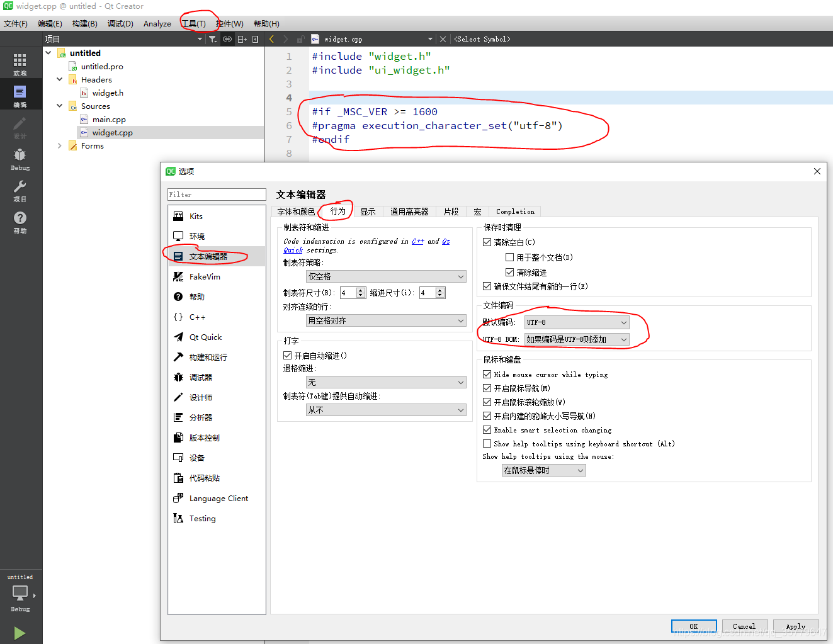Screen dimensions: 833x644
Task: Select 构建和运行 category in options
Action: pyautogui.click(x=217, y=357)
